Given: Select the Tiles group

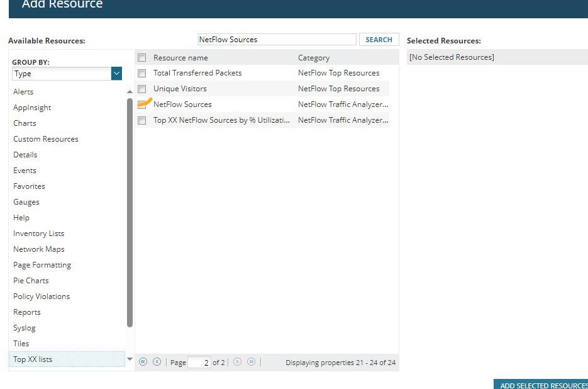Looking at the screenshot, I should click(21, 344).
